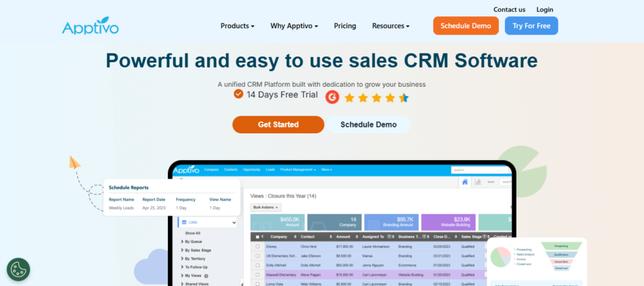Open bar chart icon in CRM preview
The image size is (644, 286).
click(x=478, y=182)
